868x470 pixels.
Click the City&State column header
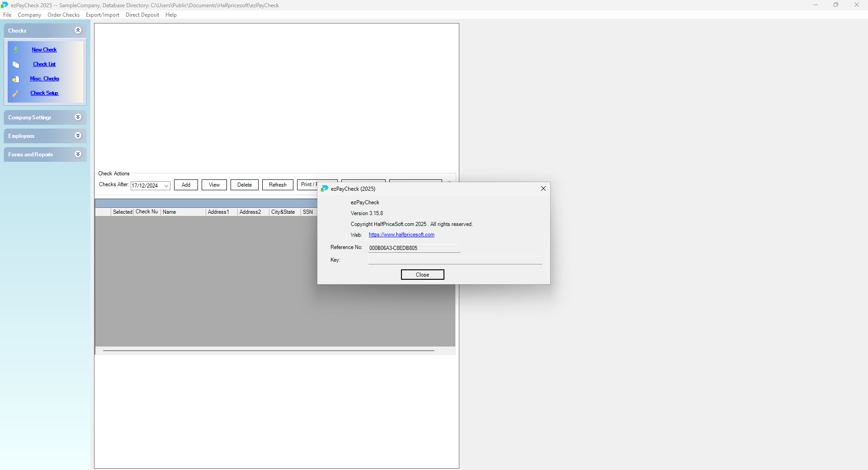tap(285, 212)
